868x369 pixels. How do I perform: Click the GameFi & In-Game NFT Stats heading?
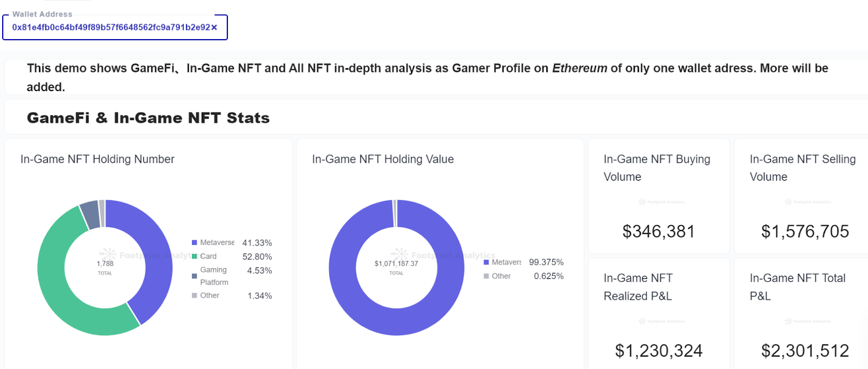148,118
